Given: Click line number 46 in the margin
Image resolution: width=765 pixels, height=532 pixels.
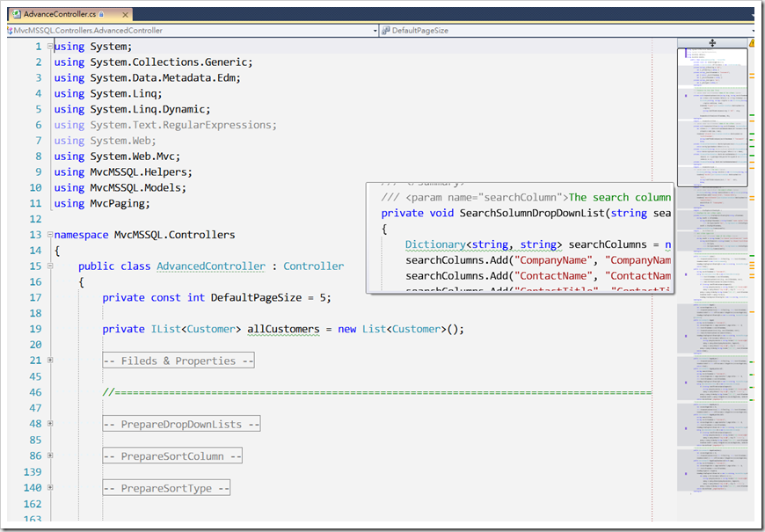Looking at the screenshot, I should pos(35,392).
